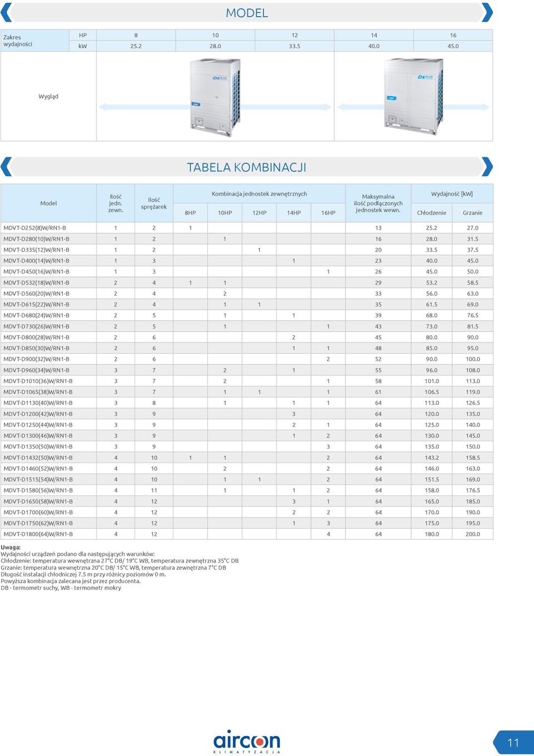Click the '12HP' column header
Viewport: 534px width, 756px height.
[259, 213]
